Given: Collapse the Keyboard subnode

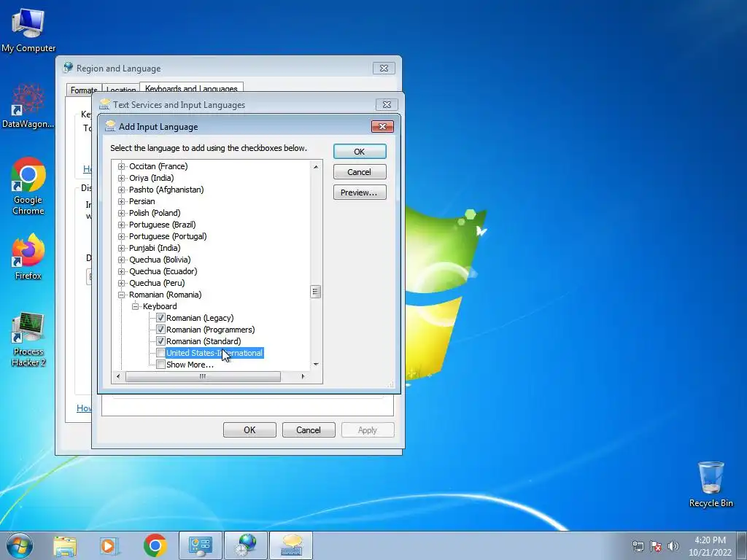Looking at the screenshot, I should point(135,306).
